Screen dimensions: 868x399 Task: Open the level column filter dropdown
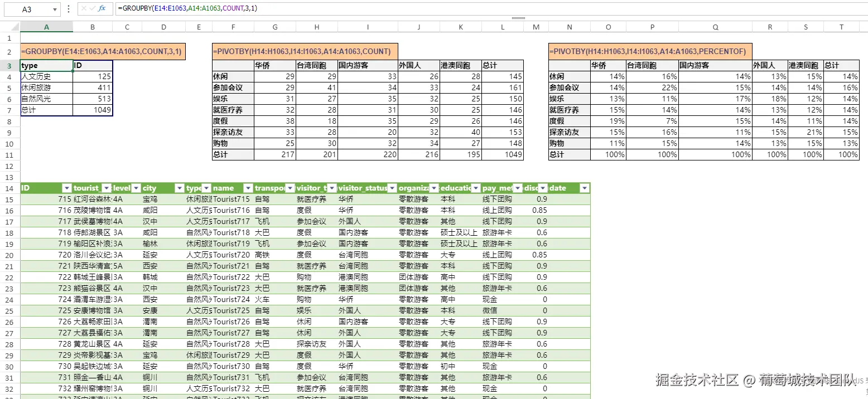point(136,188)
